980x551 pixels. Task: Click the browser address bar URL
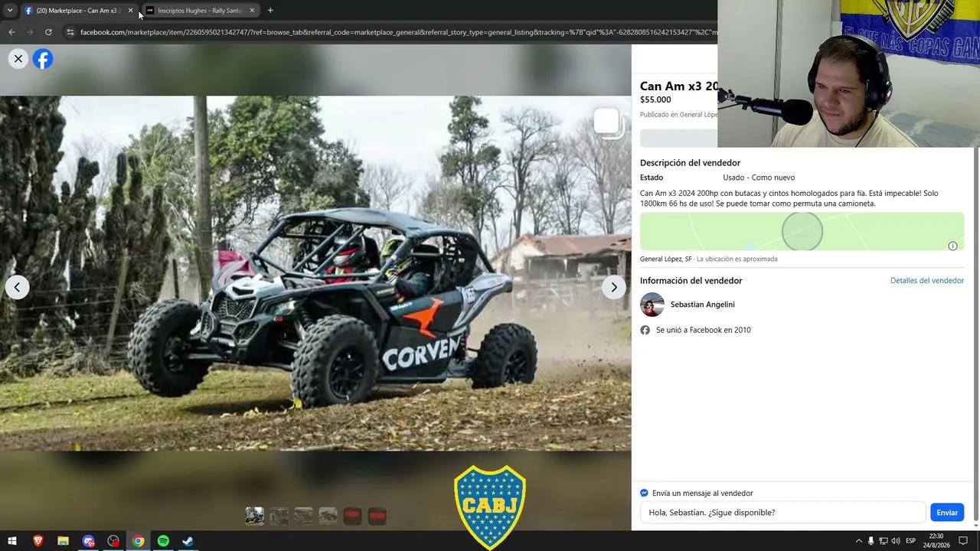(398, 32)
